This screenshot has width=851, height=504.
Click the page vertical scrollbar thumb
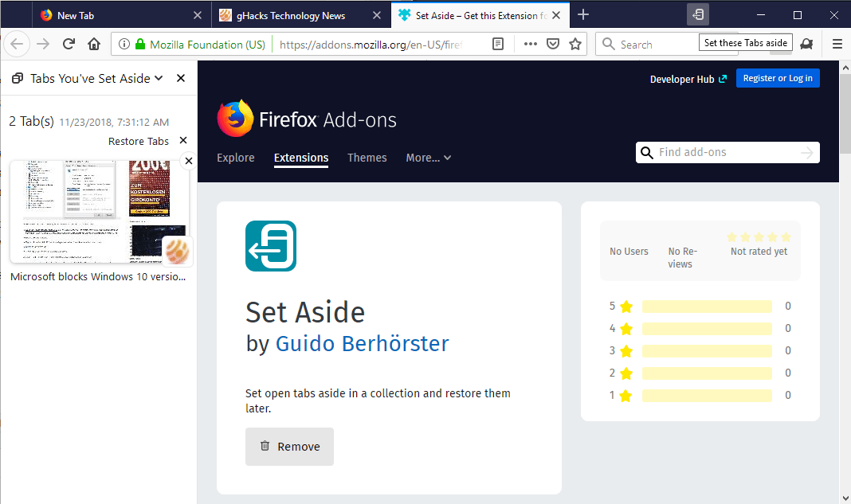click(x=845, y=114)
